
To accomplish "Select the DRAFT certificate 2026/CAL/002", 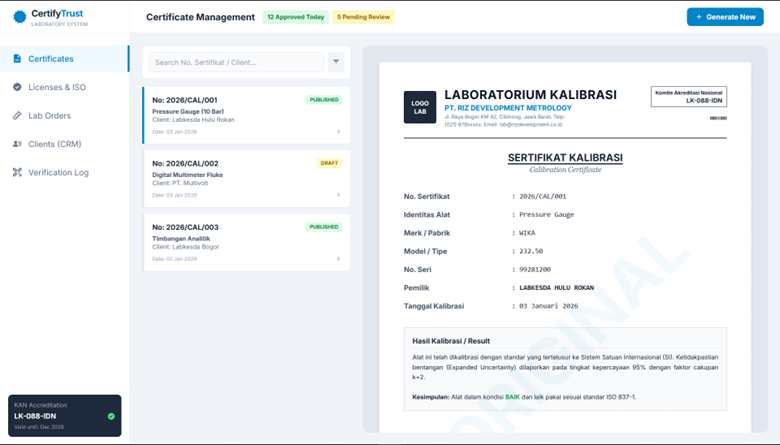I will tap(246, 178).
